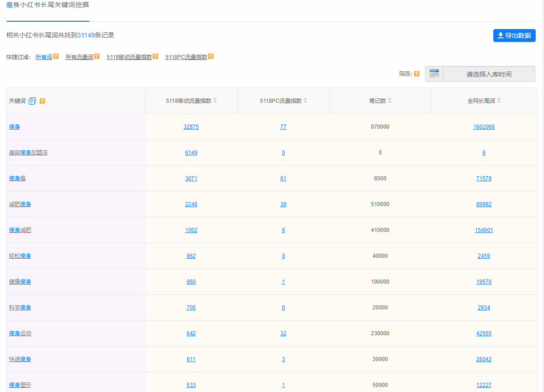Click the help icon after 所有流量词 filter
The image size is (544, 392).
(x=97, y=56)
